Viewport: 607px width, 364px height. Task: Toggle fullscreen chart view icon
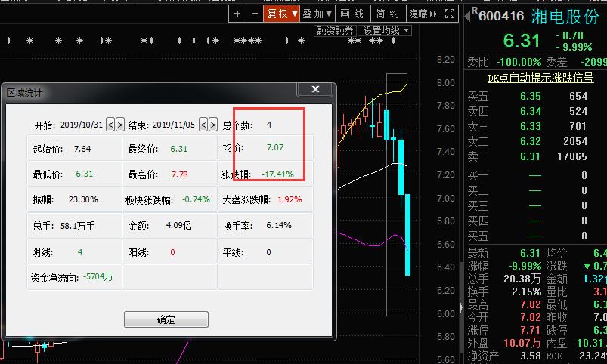[451, 14]
